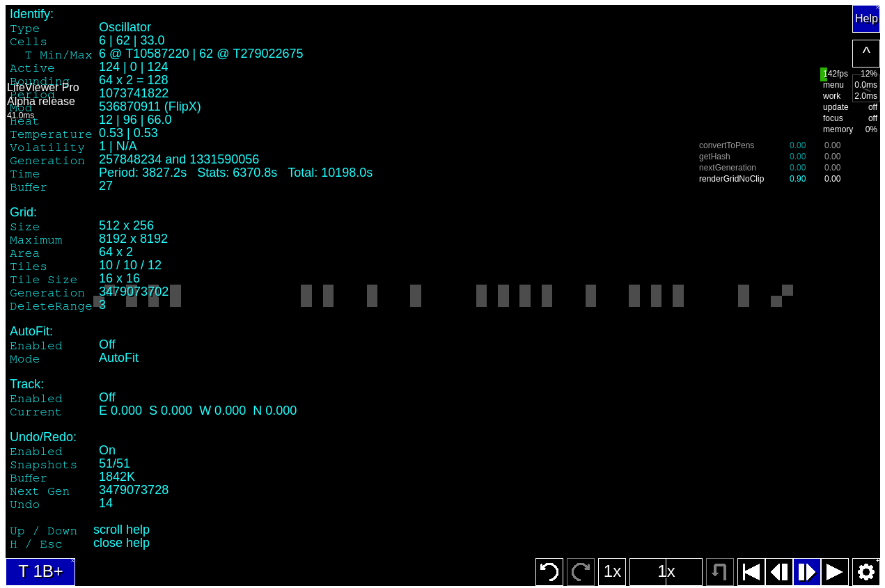Click the Temperature value '0.53 | 0.53'
This screenshot has height=588, width=885.
coord(128,133)
